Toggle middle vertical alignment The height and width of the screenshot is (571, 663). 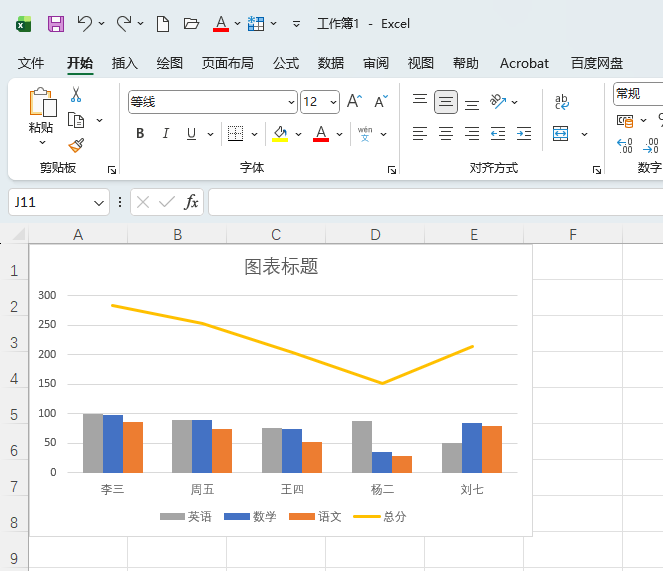446,102
